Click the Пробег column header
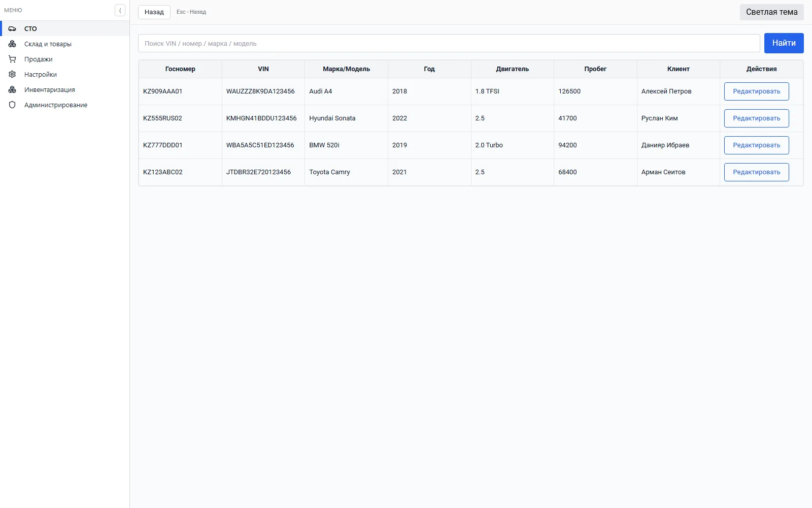The image size is (812, 508). (x=595, y=69)
